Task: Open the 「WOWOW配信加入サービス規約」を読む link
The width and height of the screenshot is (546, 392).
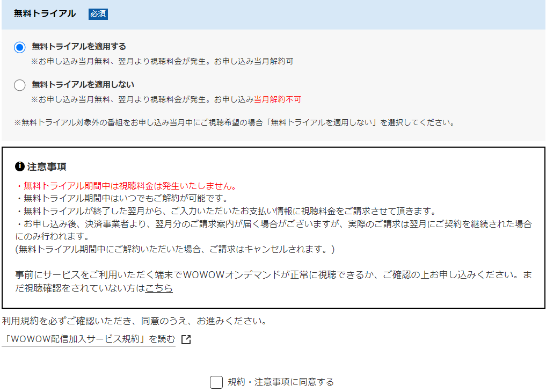Action: tap(89, 339)
